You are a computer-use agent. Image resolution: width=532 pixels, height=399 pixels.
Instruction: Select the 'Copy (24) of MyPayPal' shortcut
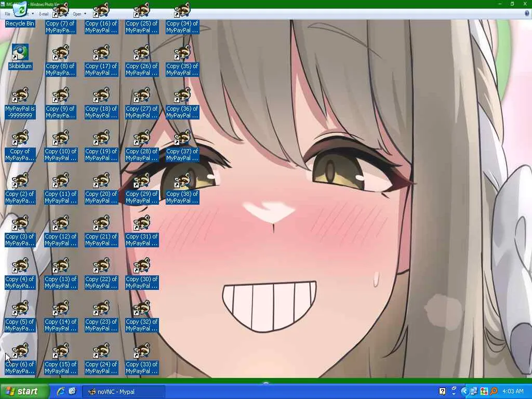pos(101,358)
